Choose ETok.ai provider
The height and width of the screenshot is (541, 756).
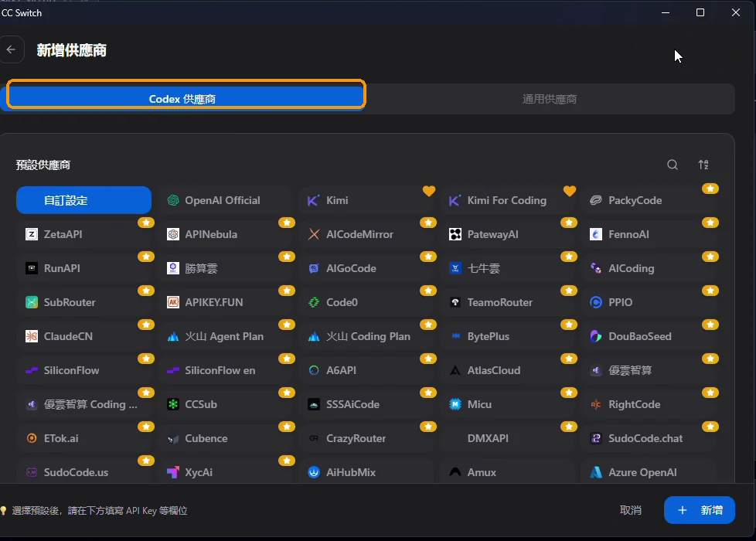click(x=84, y=438)
